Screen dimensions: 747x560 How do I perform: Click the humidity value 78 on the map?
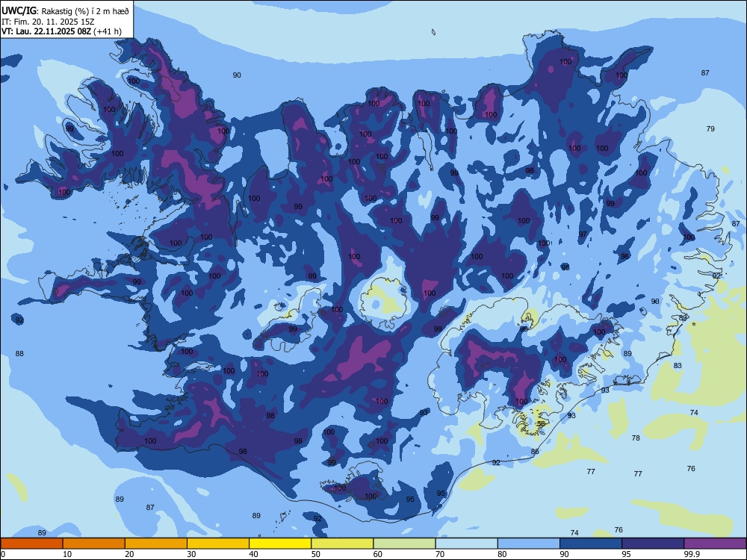click(x=636, y=438)
